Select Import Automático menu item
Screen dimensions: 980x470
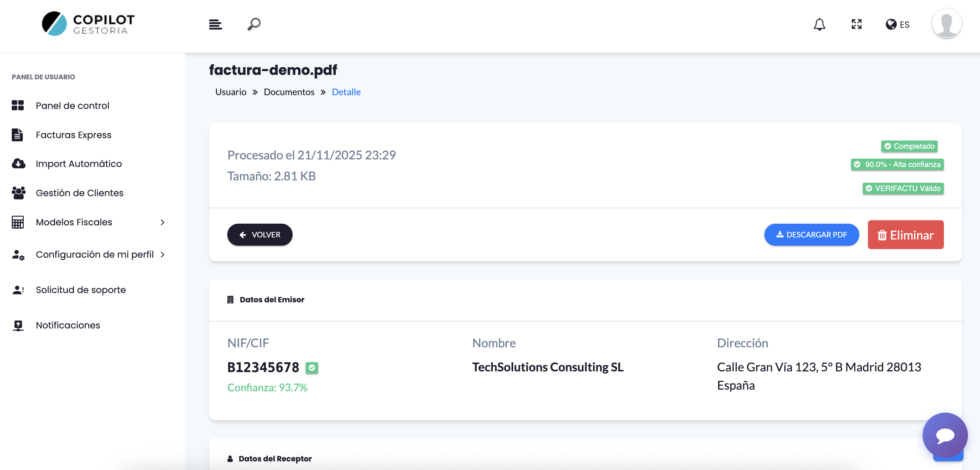pos(79,164)
